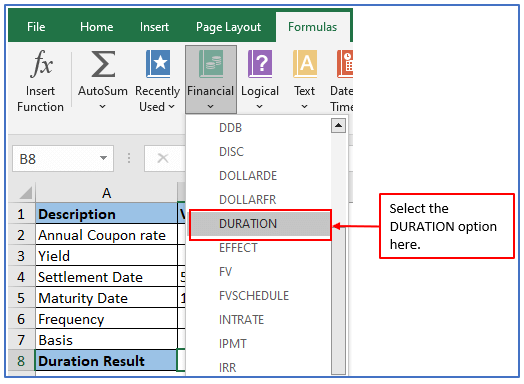
Task: Select row 6 header
Action: coord(21,319)
